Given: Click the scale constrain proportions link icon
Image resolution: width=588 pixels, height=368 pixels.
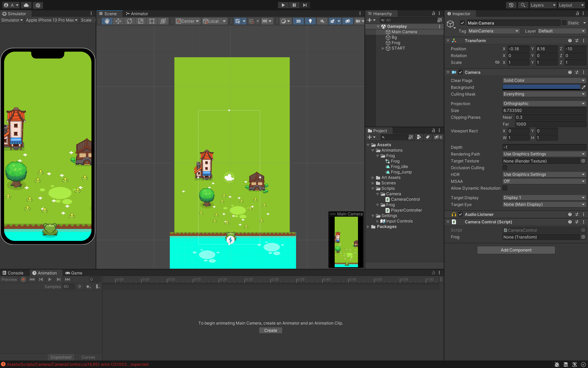Looking at the screenshot, I should (x=497, y=62).
